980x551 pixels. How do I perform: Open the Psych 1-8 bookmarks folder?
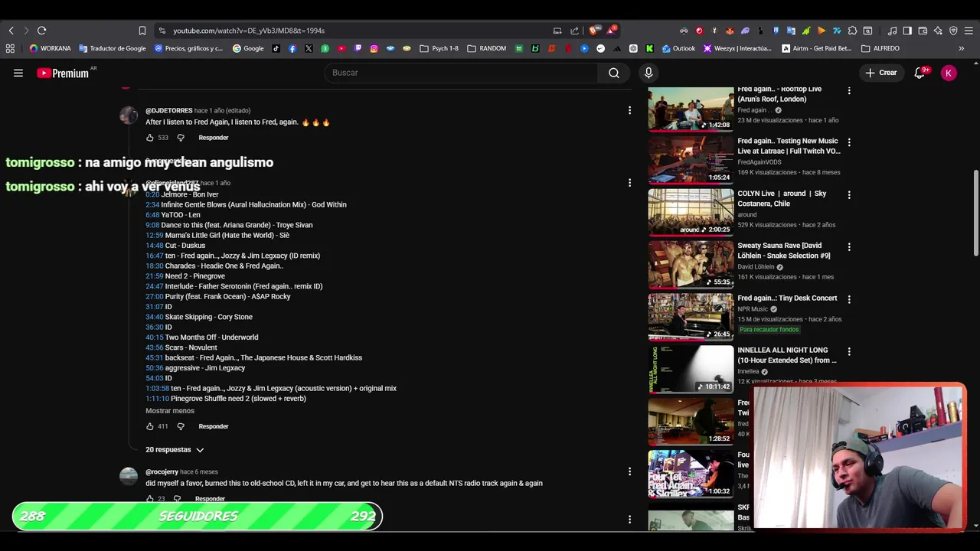point(439,48)
